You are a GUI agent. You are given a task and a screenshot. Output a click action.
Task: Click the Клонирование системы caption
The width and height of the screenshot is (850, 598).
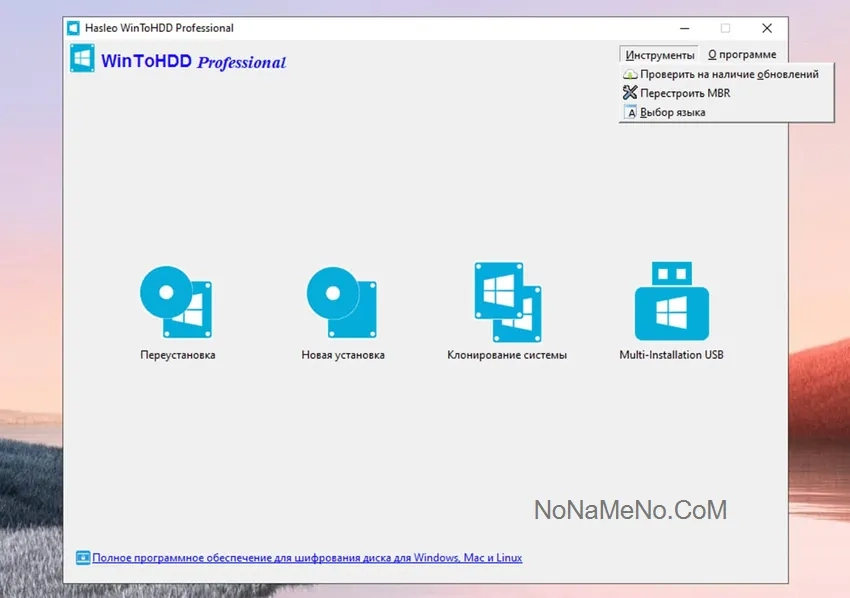pos(507,355)
